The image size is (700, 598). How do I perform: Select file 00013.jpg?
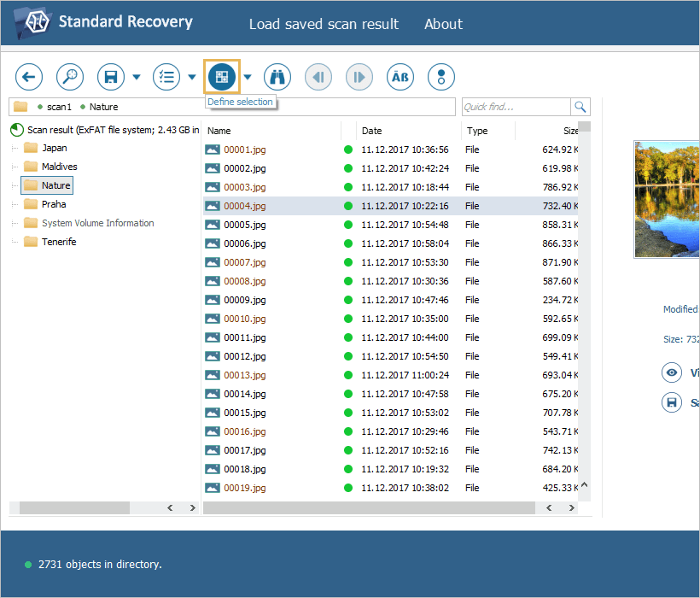(245, 375)
